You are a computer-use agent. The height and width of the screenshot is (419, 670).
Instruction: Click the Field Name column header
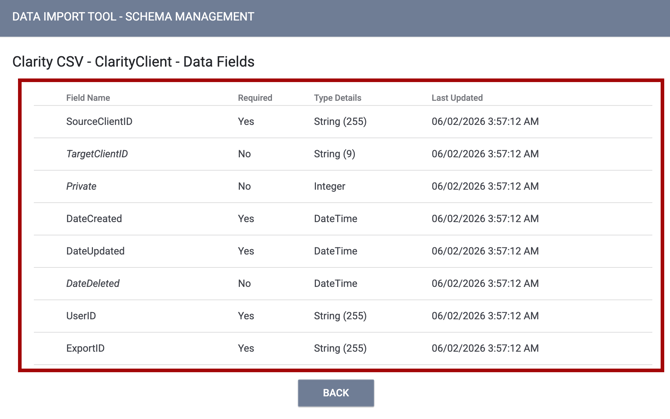point(88,98)
